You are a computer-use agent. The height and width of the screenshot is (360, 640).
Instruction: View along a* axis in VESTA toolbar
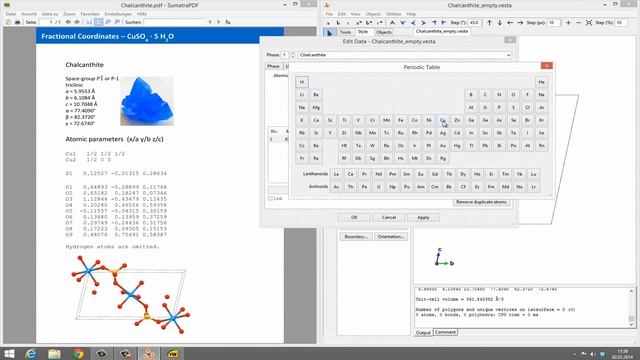(358, 23)
